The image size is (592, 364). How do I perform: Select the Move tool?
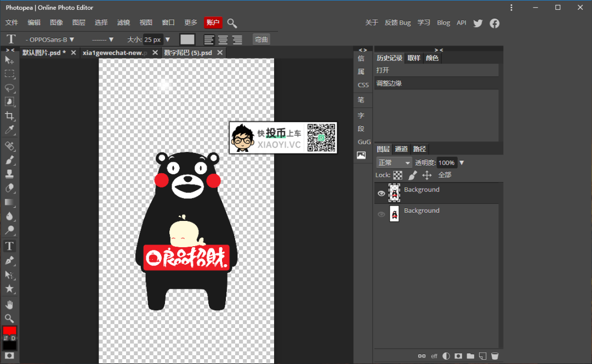pos(8,60)
